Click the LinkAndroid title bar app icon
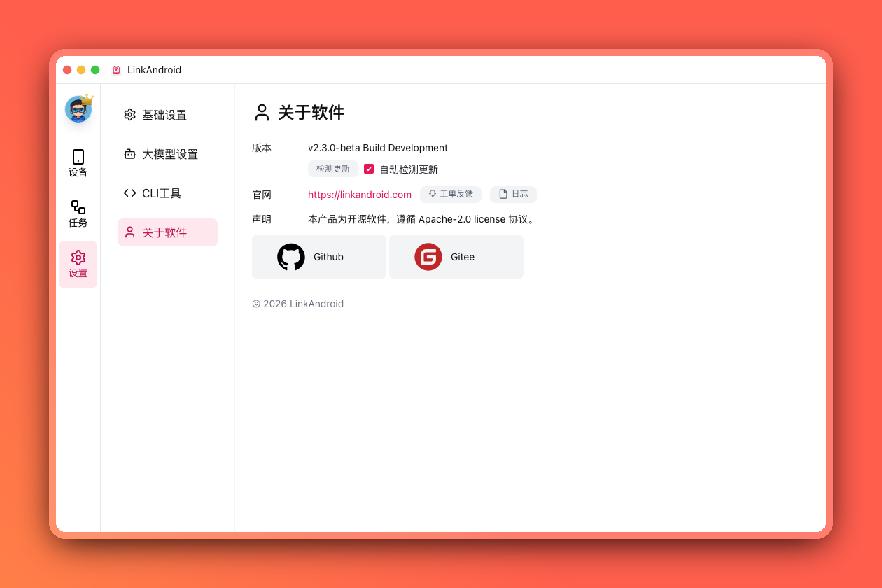The image size is (882, 588). click(116, 70)
